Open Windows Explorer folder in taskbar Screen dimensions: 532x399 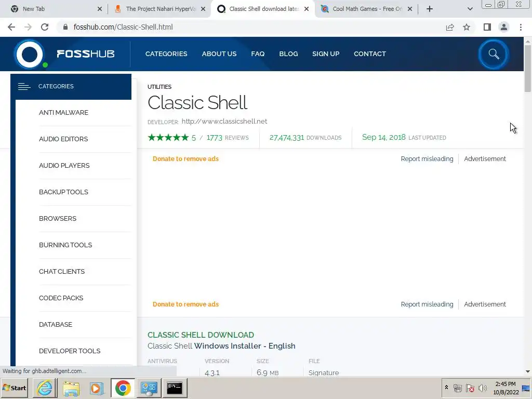click(x=71, y=388)
